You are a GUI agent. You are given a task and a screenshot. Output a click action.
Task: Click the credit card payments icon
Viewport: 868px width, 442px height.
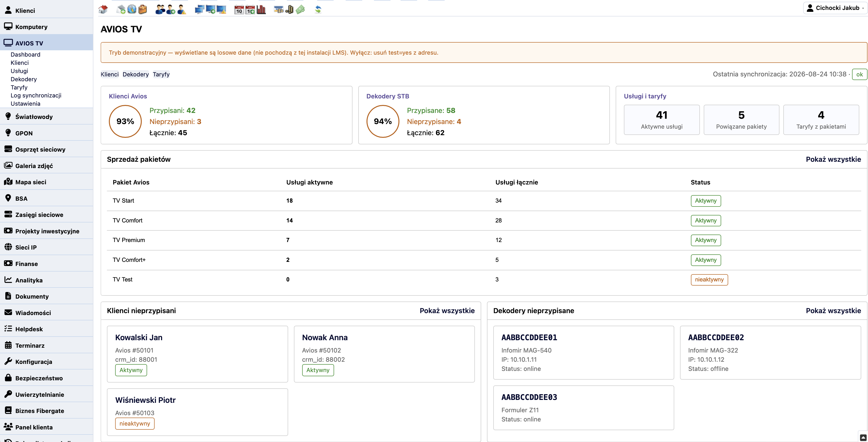tap(278, 9)
